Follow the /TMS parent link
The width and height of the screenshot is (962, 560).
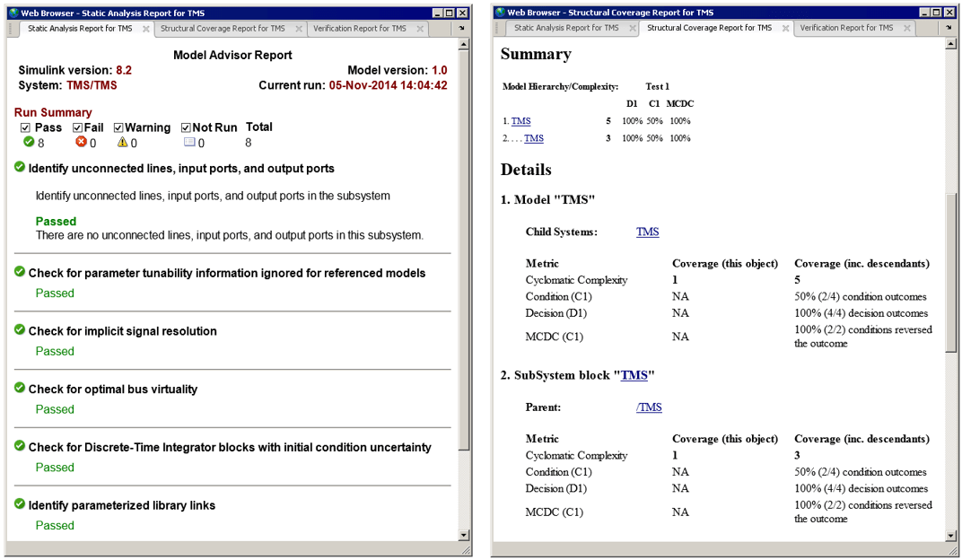pos(649,407)
